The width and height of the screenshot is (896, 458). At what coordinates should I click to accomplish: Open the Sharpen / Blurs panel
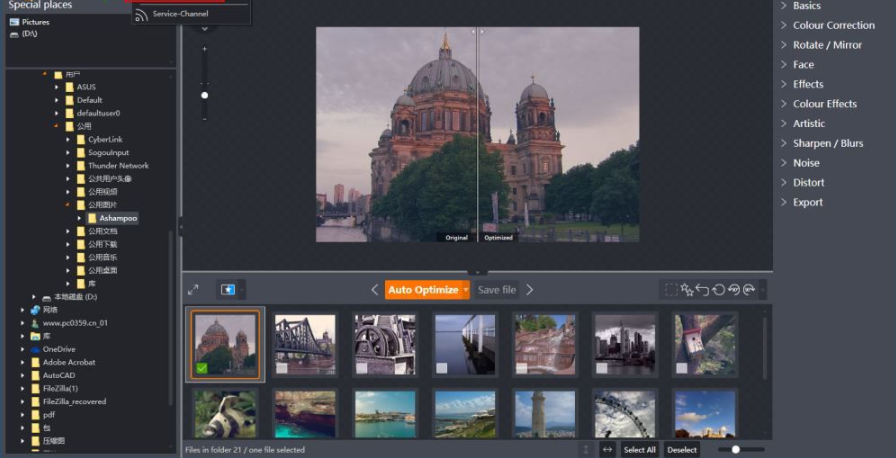point(827,143)
